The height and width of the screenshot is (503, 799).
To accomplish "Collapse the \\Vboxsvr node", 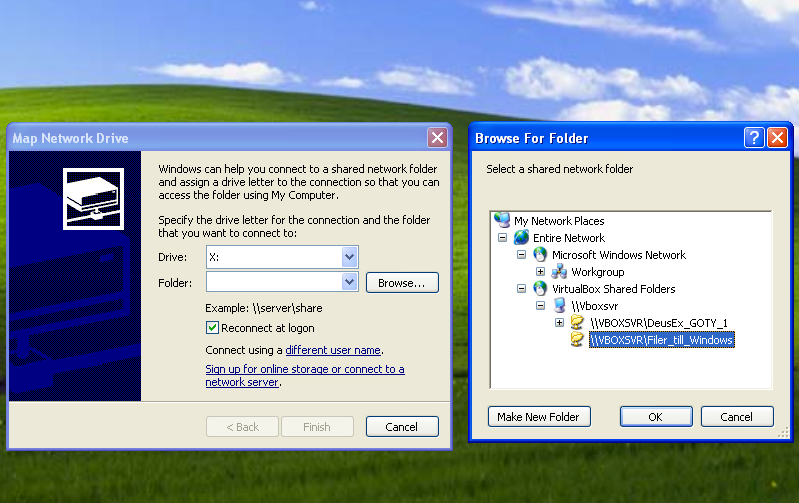I will [x=540, y=306].
